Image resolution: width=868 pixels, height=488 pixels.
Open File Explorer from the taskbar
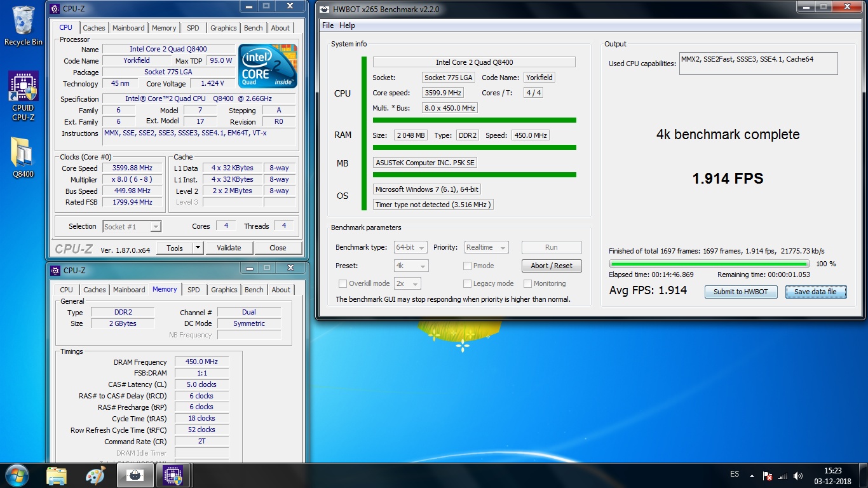(x=57, y=475)
